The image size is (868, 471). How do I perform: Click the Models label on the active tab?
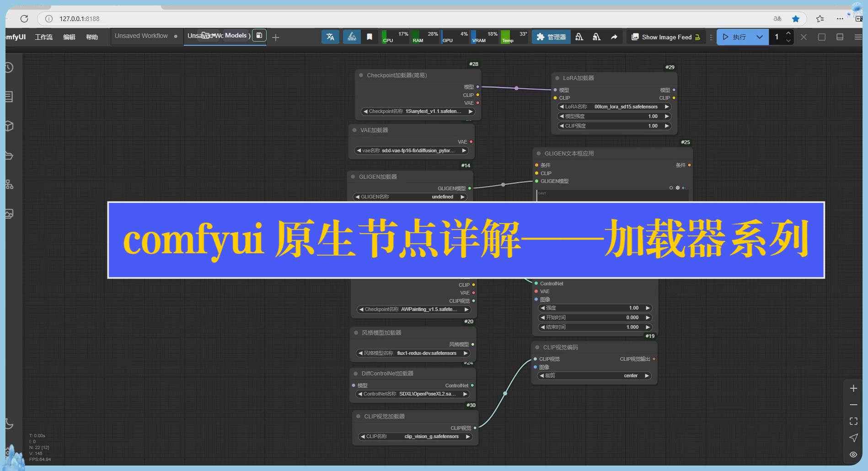(x=236, y=35)
